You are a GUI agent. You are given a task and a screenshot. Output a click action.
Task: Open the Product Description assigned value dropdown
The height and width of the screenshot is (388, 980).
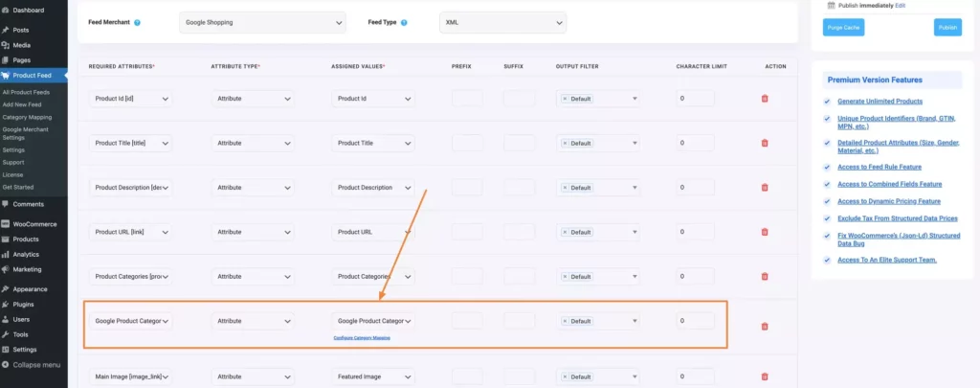373,188
